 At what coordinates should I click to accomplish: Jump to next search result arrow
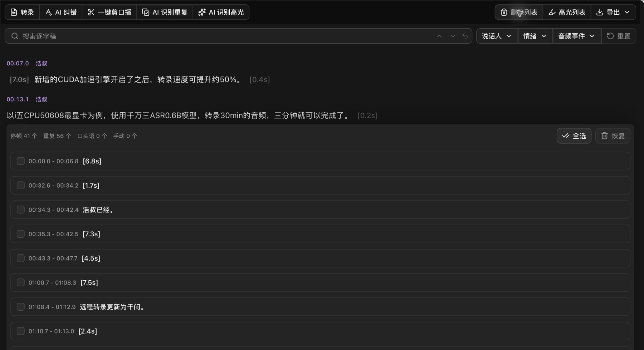(x=453, y=36)
